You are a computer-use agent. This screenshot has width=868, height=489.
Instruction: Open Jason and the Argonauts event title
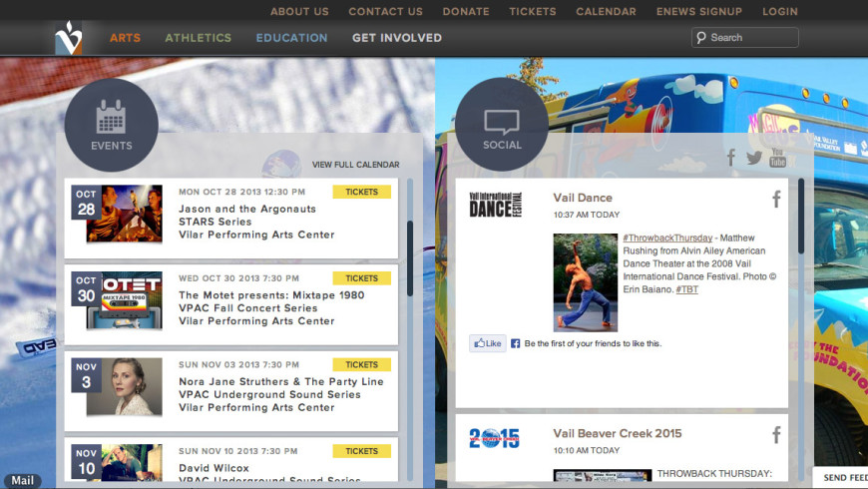tap(246, 209)
